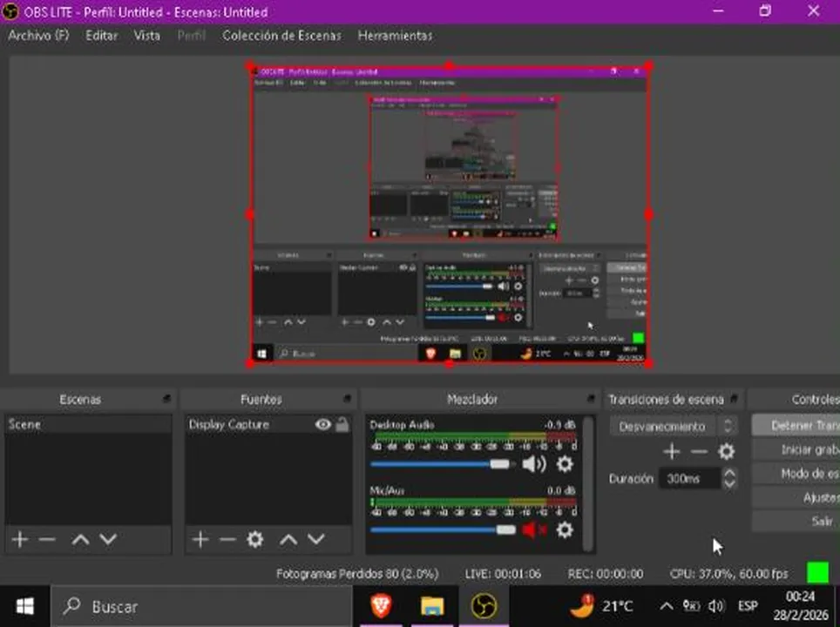Click the Buscar taskbar search box
The height and width of the screenshot is (627, 840).
[201, 606]
